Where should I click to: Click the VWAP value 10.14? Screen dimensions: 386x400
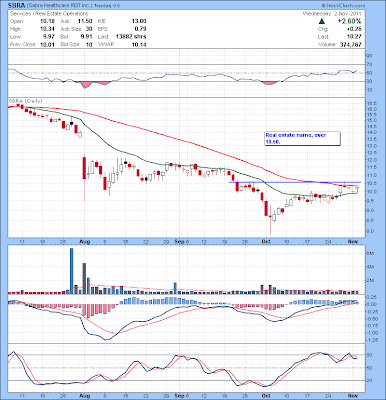[139, 44]
